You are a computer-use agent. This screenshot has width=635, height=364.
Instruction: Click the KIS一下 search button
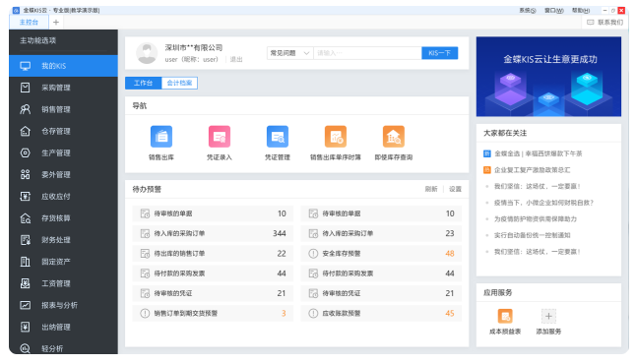click(439, 53)
